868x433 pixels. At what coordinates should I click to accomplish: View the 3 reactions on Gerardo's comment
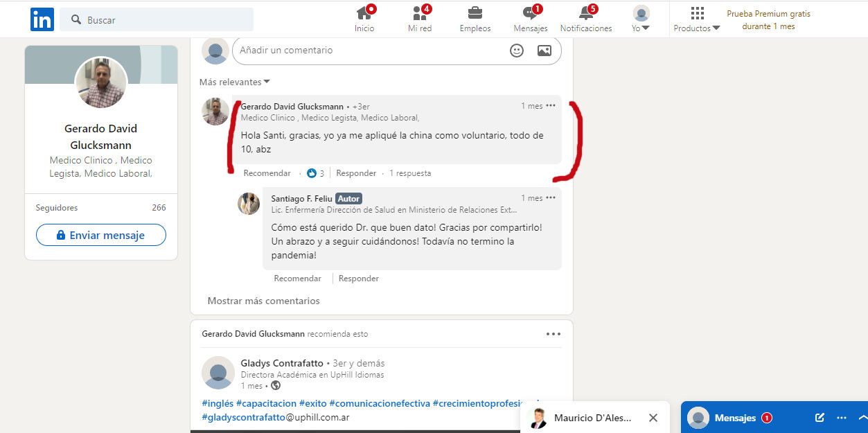pos(316,173)
